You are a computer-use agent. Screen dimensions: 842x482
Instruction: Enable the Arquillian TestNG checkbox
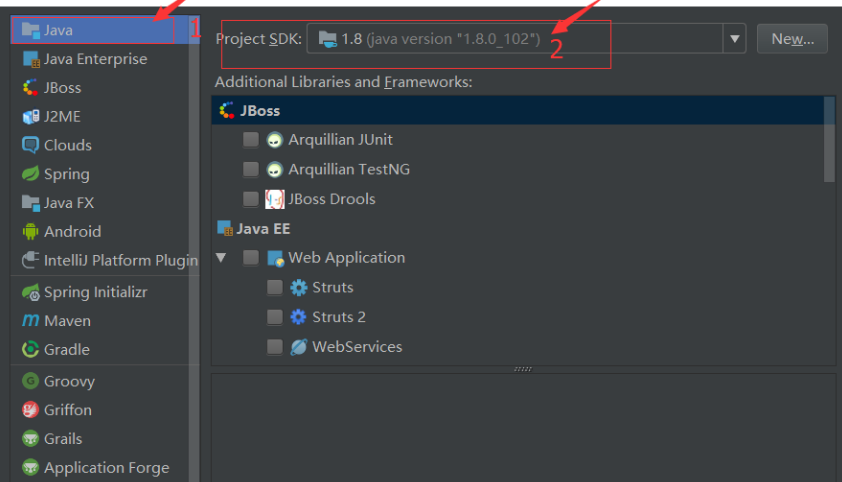(x=251, y=169)
